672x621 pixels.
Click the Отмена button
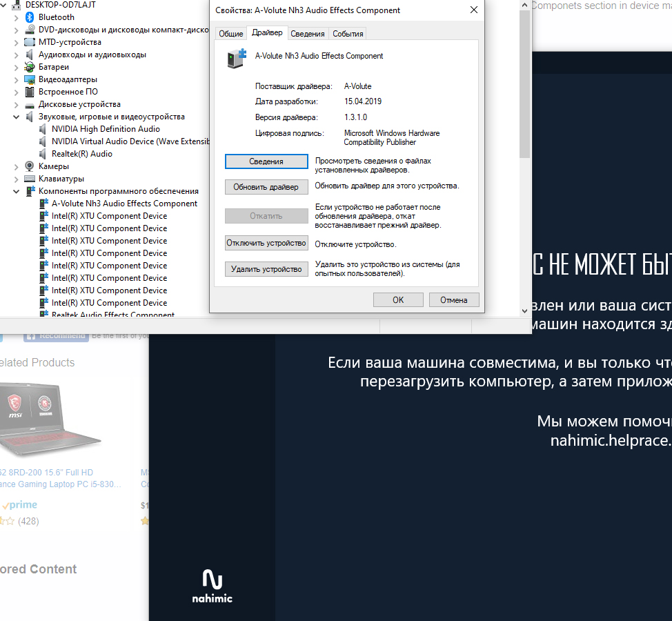coord(454,300)
